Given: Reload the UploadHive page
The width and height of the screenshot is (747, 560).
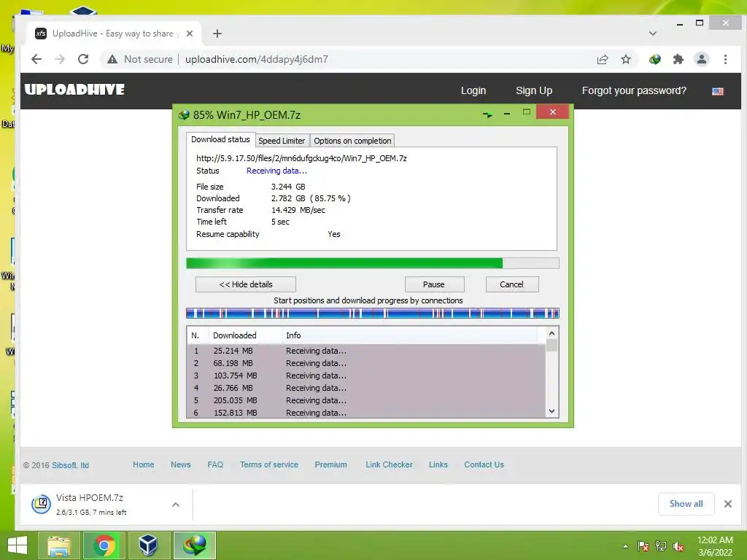Looking at the screenshot, I should [83, 59].
